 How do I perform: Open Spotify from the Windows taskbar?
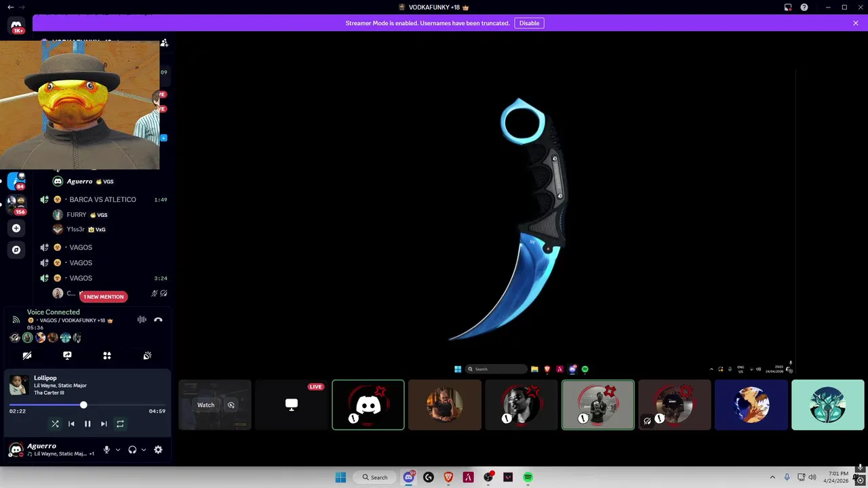click(x=528, y=477)
